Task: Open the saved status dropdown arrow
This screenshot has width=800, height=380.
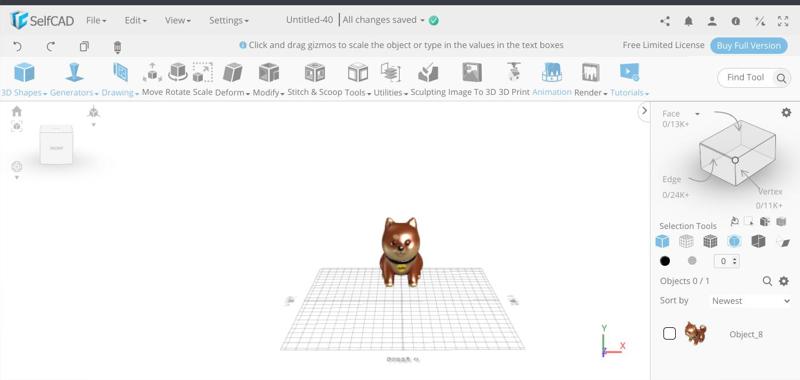Action: pyautogui.click(x=422, y=20)
